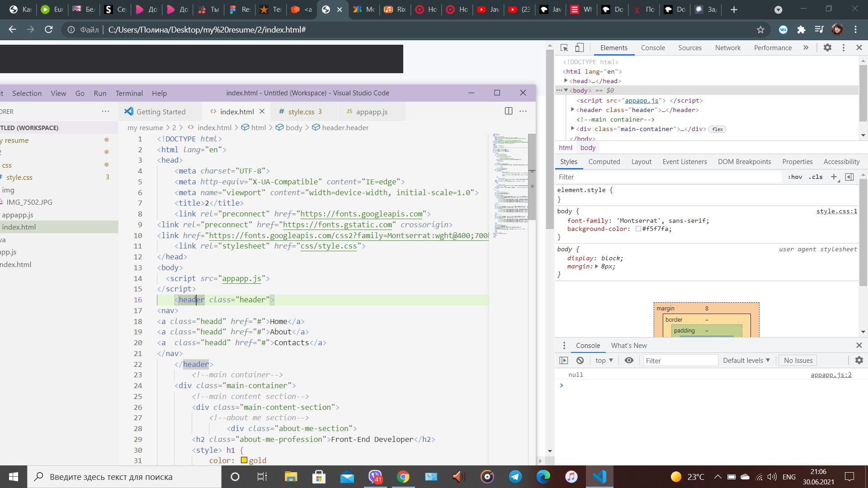Open the Selection menu in VS Code
The height and width of the screenshot is (488, 868).
click(27, 93)
